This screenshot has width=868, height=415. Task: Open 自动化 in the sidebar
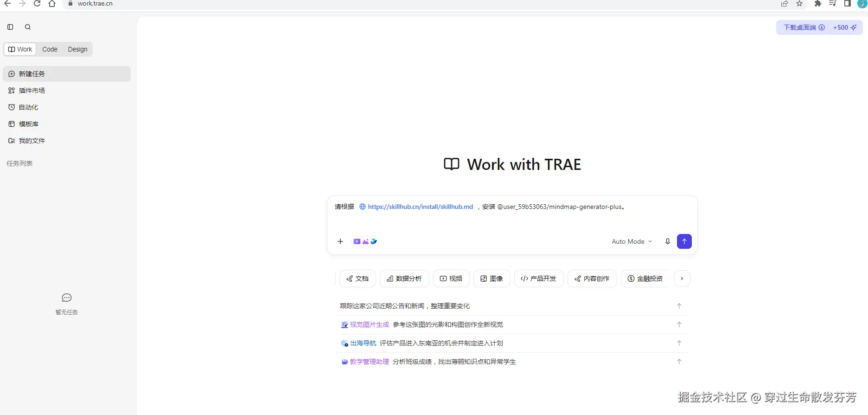67,107
